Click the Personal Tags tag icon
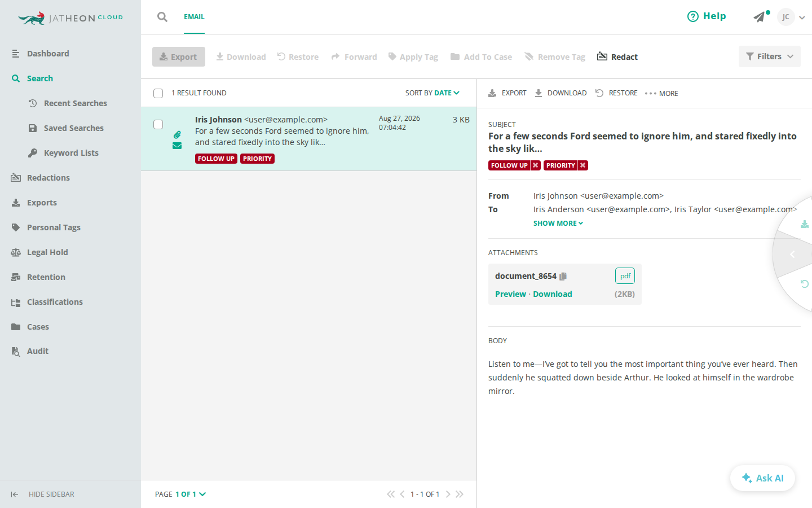 16,227
